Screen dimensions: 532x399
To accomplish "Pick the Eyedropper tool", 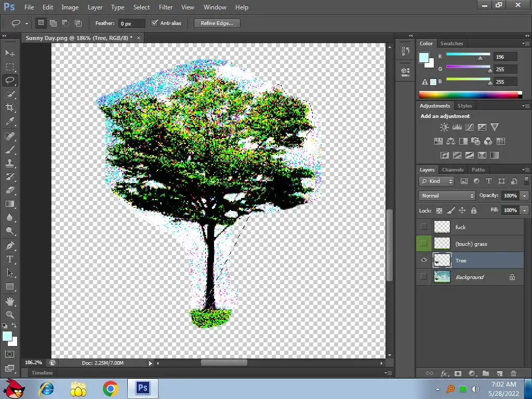I will 10,121.
